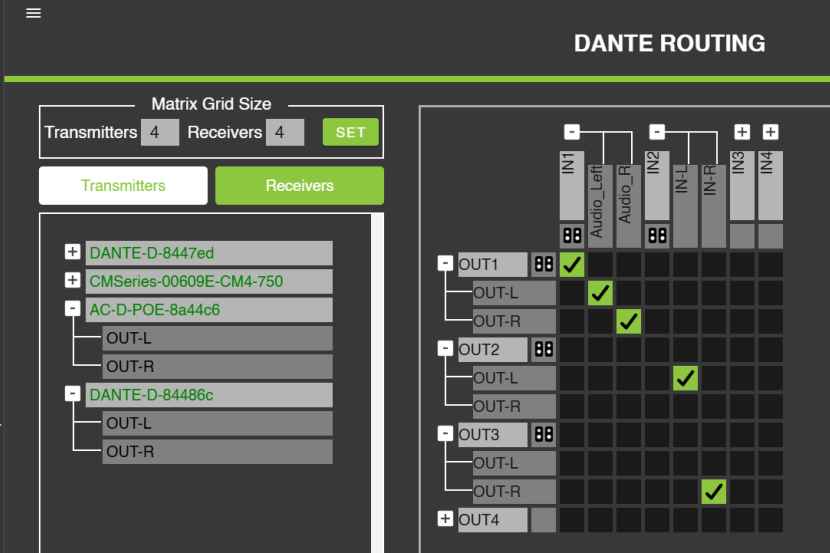The image size is (830, 553).
Task: Enable the OUT4 to IN3 route cell
Action: pos(742,520)
